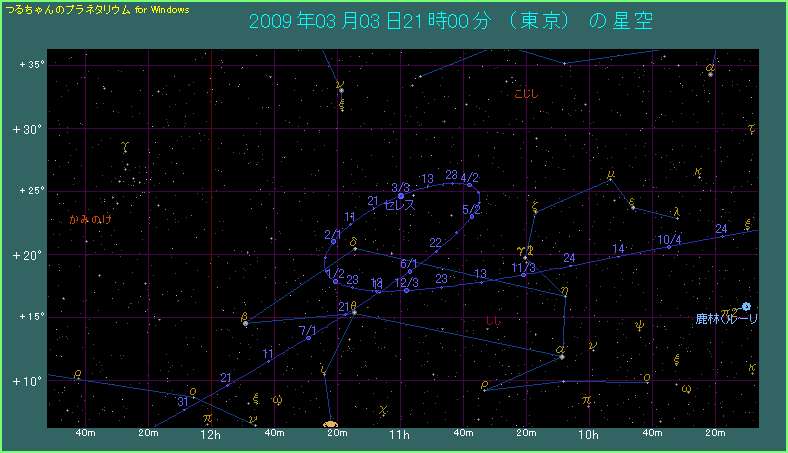Click the かみのけ constellation label
This screenshot has width=788, height=453.
point(90,219)
